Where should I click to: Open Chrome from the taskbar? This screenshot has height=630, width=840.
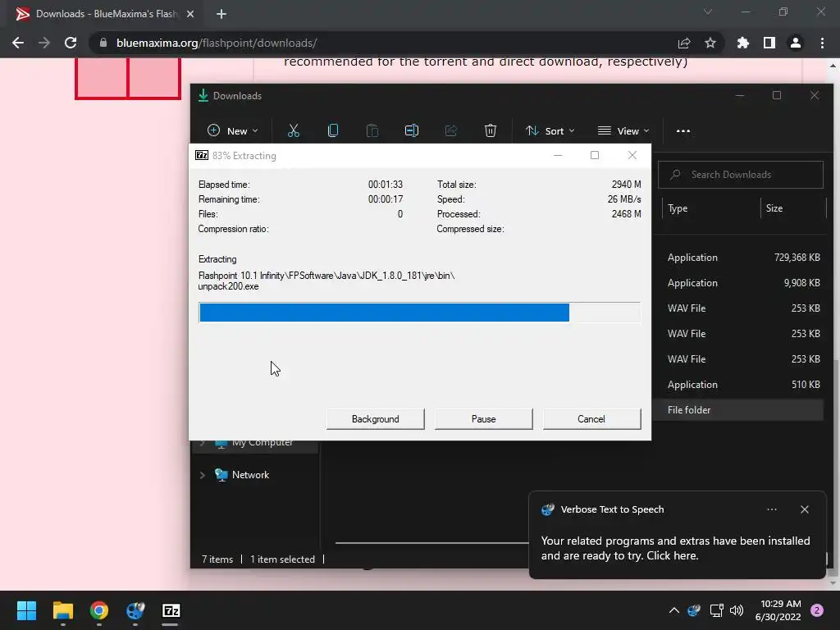[99, 610]
